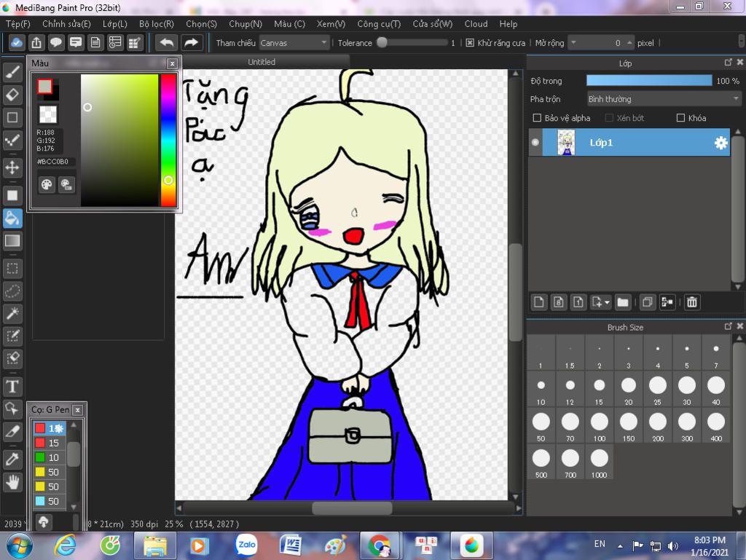746x560 pixels.
Task: Open Windows Start button
Action: coord(19,545)
